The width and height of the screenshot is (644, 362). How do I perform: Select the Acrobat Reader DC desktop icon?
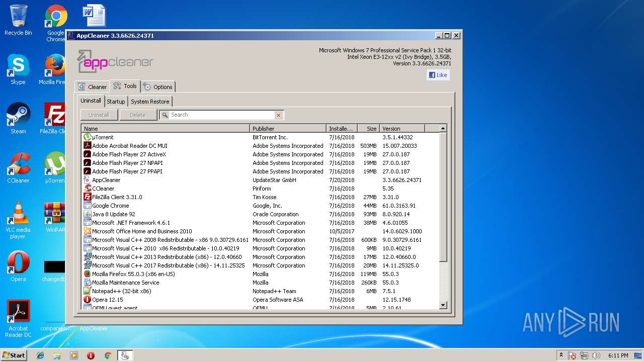point(18,319)
